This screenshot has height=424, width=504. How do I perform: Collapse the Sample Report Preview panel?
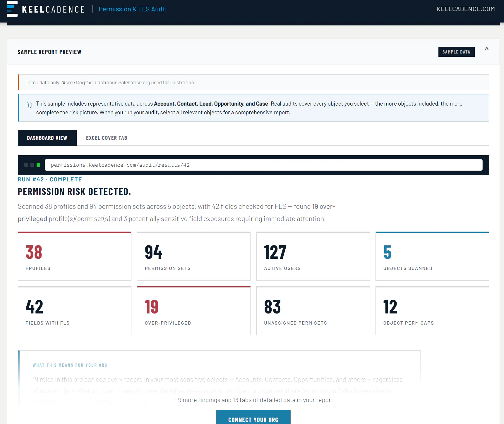click(487, 49)
